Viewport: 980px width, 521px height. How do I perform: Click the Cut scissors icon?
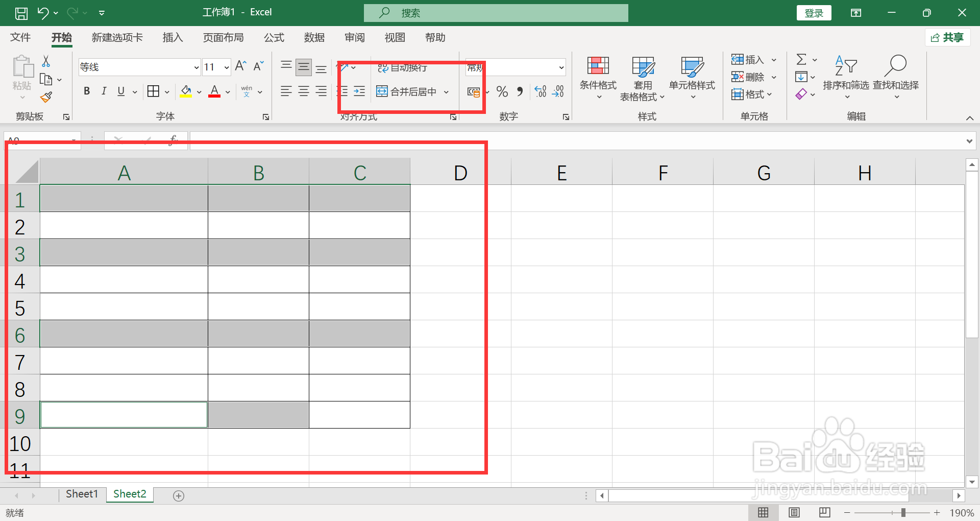pos(46,61)
